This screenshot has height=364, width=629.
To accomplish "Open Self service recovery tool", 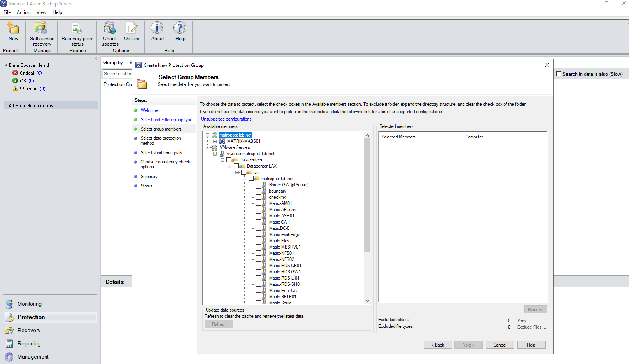I will click(42, 28).
